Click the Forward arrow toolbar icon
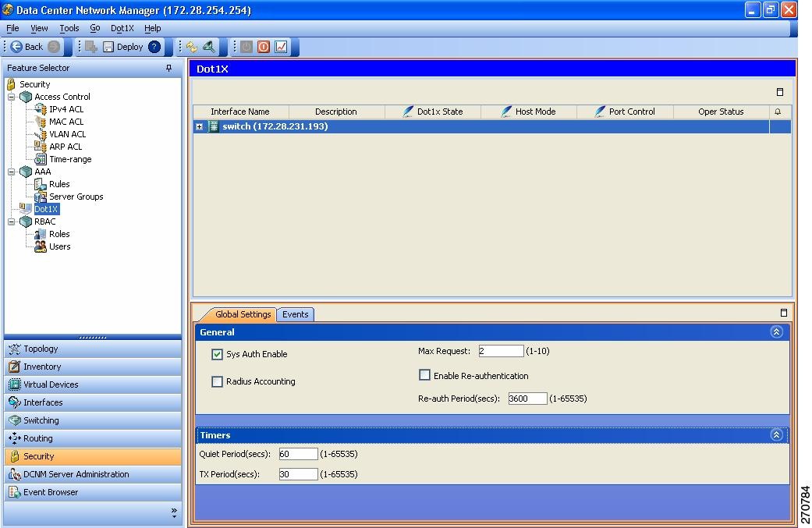Viewport: 812px width, 528px height. pos(53,47)
